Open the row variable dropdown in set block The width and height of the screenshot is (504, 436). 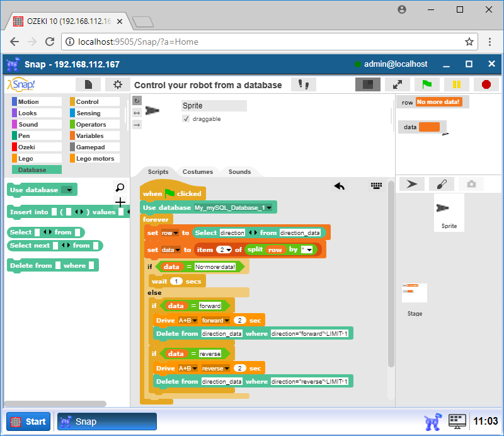tap(176, 232)
